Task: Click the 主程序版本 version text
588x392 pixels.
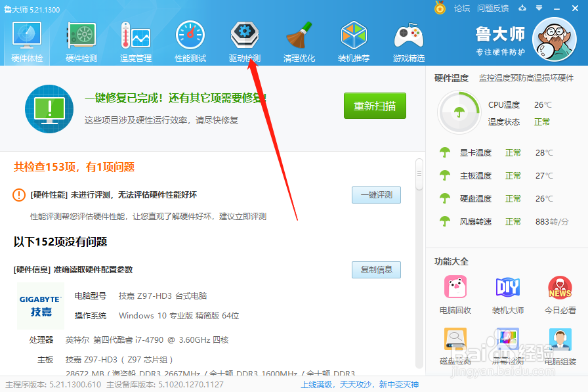Action: 53,385
